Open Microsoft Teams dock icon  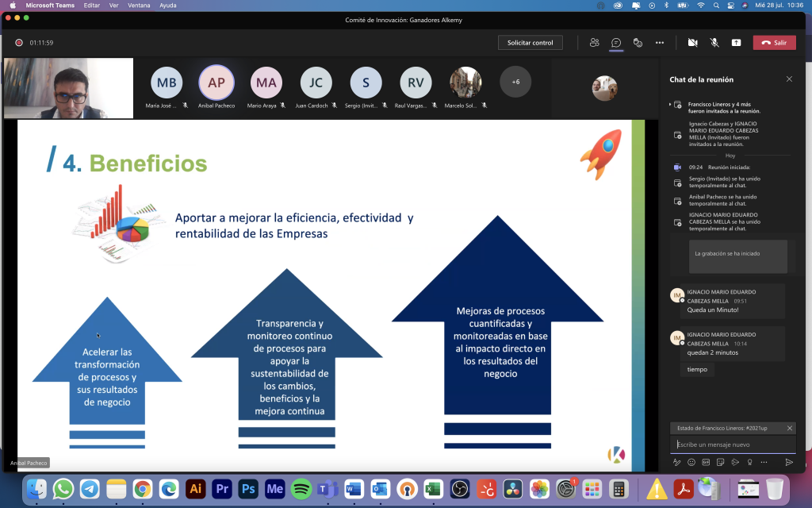[327, 488]
